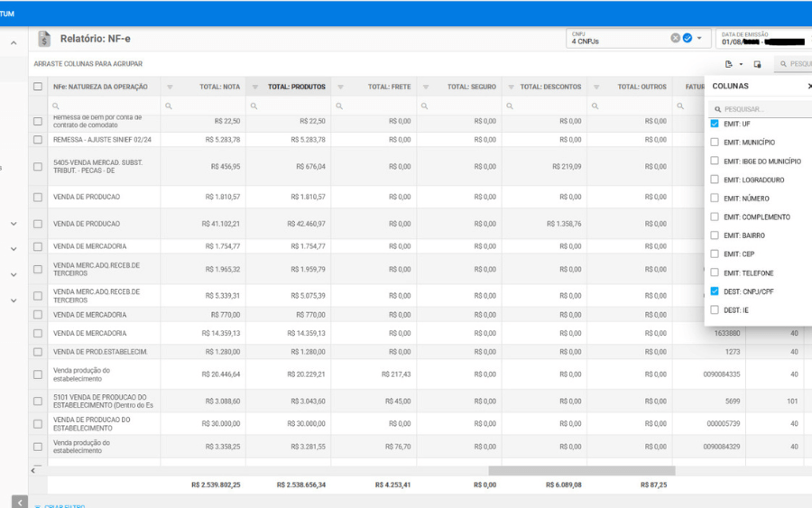Click the sidebar collapse arrow at bottom left
The width and height of the screenshot is (812, 508).
pos(20,503)
